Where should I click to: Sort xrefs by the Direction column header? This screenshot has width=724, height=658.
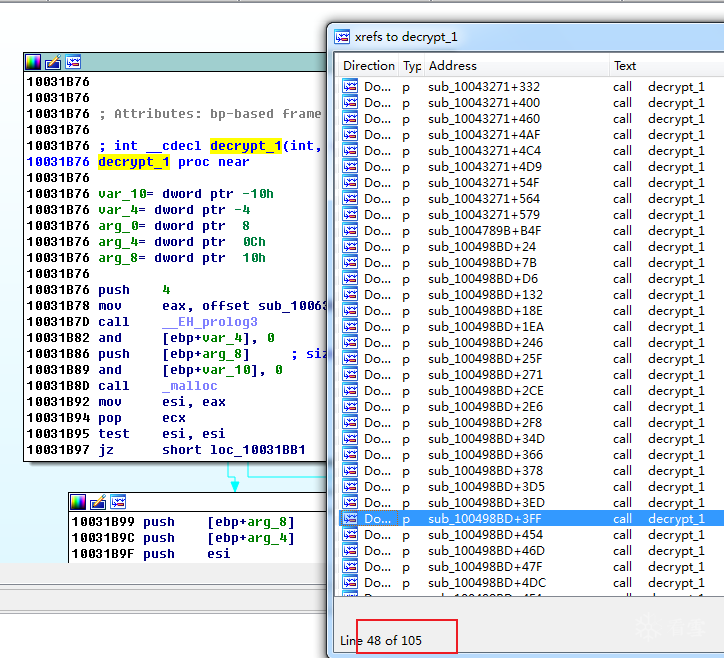pyautogui.click(x=368, y=66)
